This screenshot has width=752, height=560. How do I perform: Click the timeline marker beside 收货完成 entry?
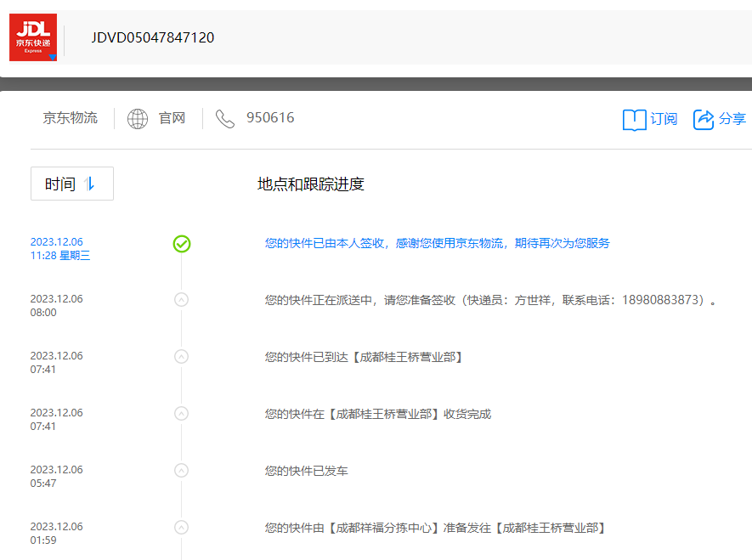pyautogui.click(x=181, y=414)
